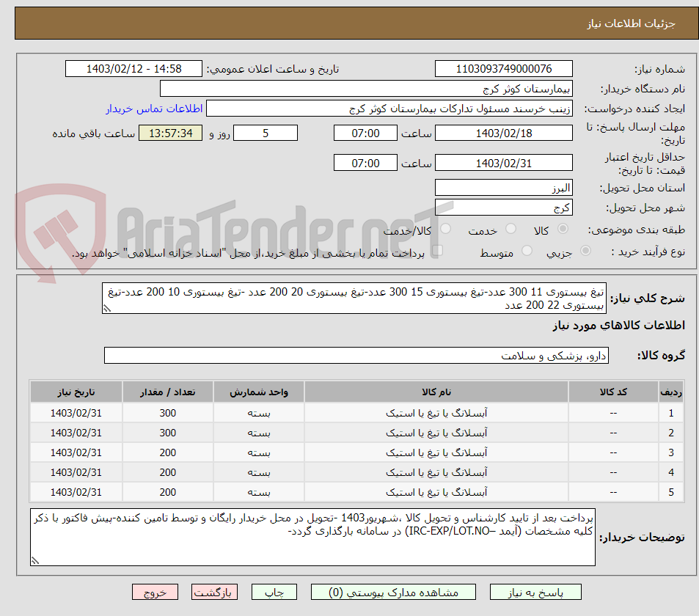Toggle the اسناد خزانه اسلامی payment checkbox
699x616 pixels.
pos(438,251)
